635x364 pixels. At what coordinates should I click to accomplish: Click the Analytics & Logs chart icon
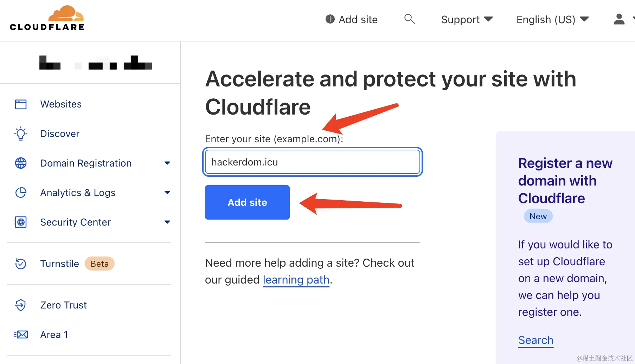pos(21,193)
